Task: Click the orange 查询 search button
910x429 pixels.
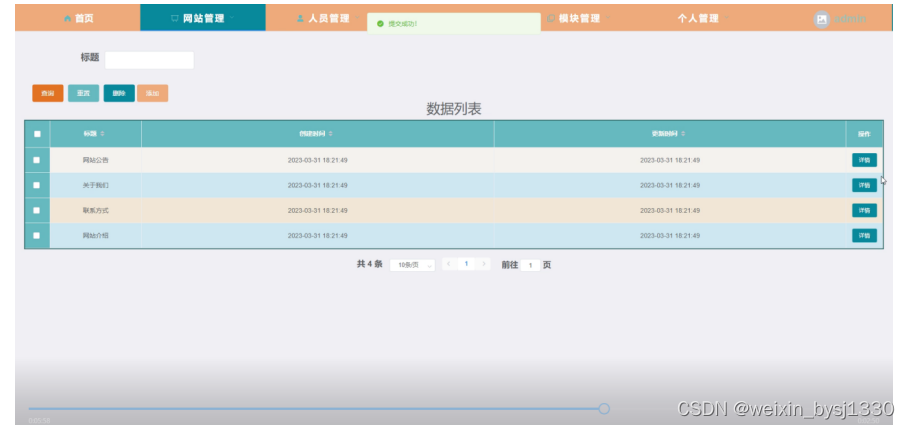Action: tap(48, 93)
